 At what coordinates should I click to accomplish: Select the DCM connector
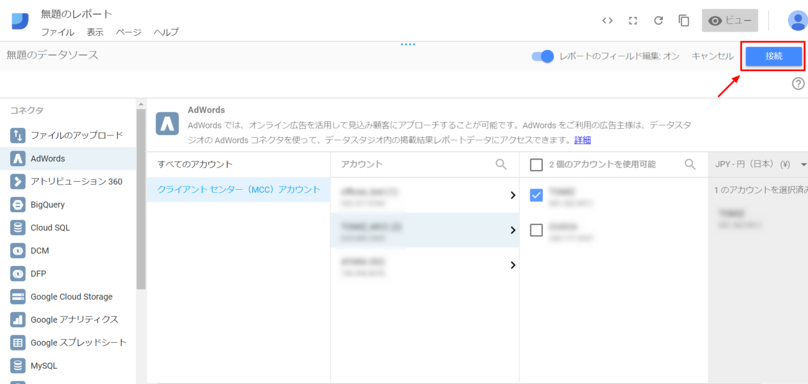coord(68,251)
